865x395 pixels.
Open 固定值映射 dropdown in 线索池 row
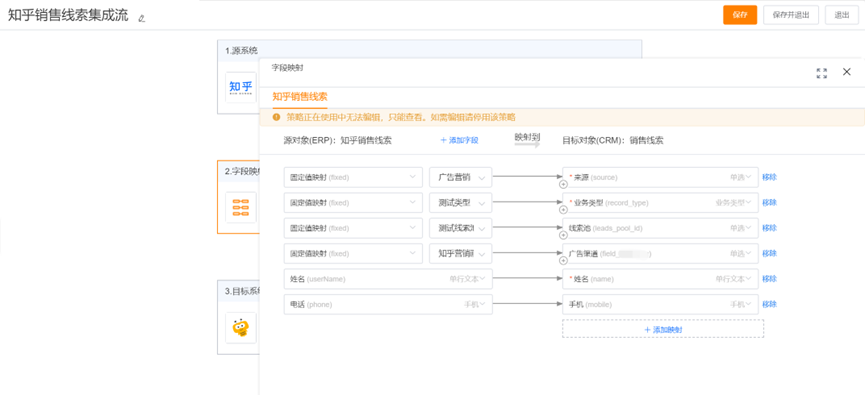pos(353,228)
